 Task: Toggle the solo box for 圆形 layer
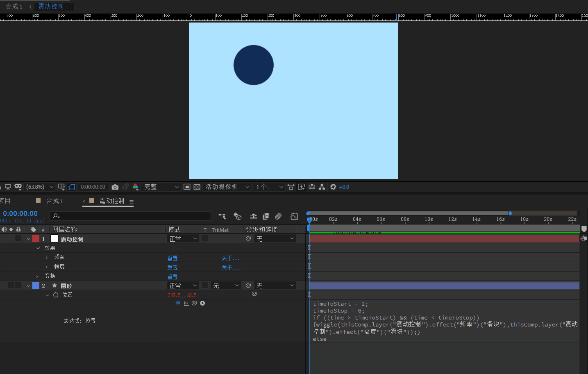click(11, 285)
